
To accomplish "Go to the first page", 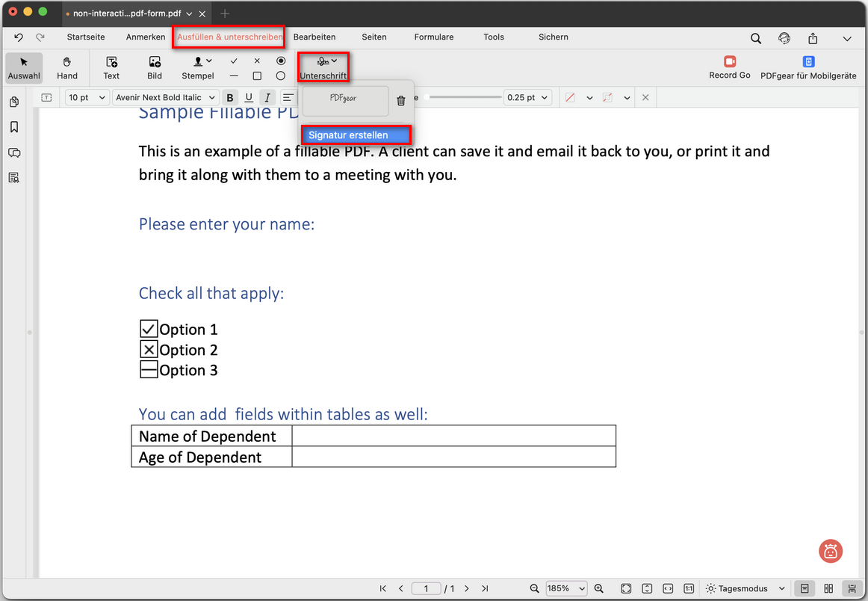I will [383, 588].
